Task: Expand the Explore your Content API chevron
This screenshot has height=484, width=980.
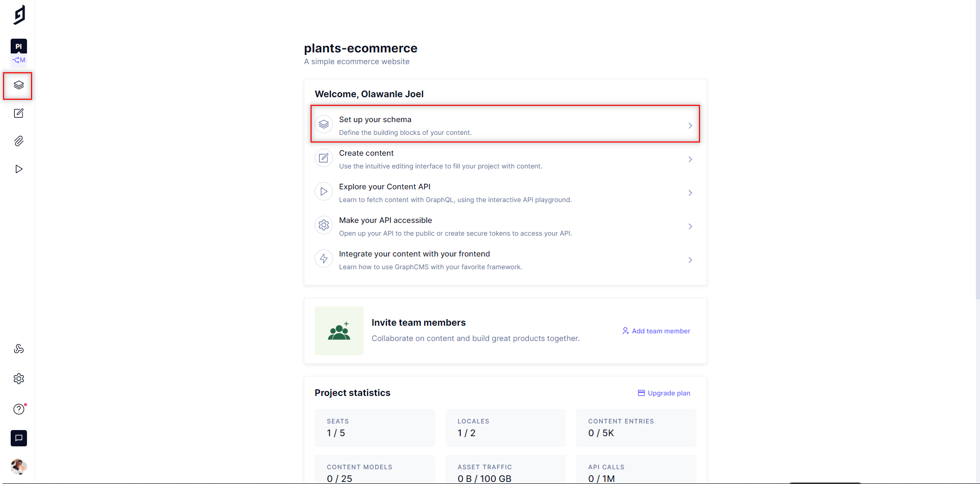Action: coord(690,192)
